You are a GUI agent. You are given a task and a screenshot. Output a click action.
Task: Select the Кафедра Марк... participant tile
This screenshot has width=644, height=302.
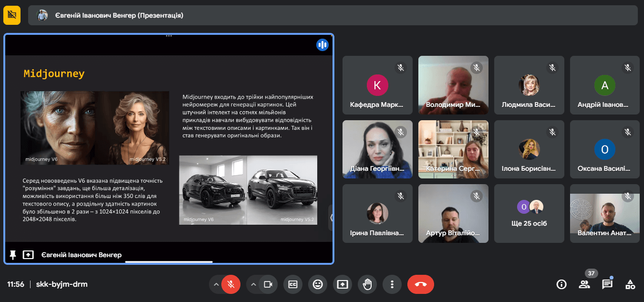(x=377, y=85)
